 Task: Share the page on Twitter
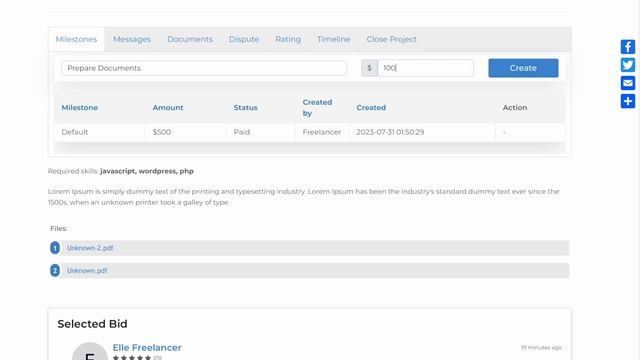[x=628, y=65]
